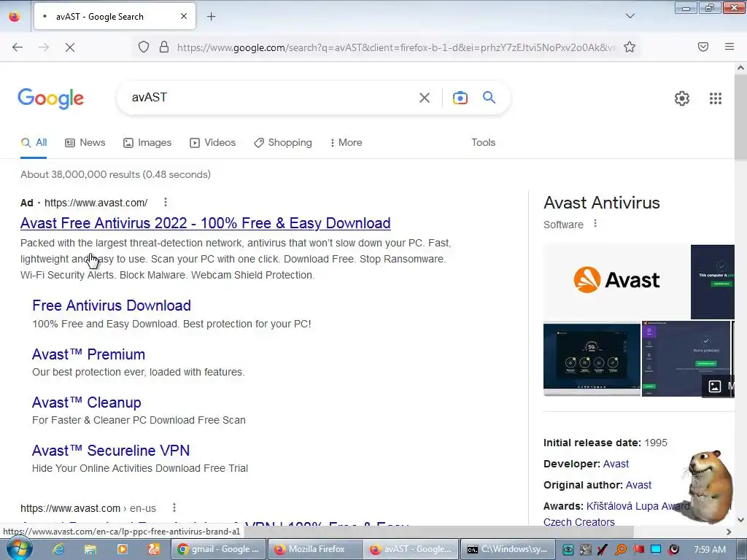Select the All results tab
Image resolution: width=747 pixels, height=560 pixels.
(x=34, y=142)
